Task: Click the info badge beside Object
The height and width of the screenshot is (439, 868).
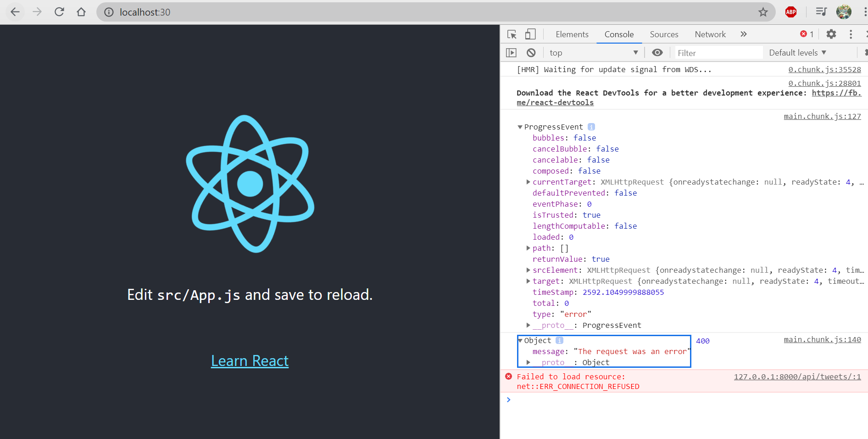Action: [x=559, y=340]
